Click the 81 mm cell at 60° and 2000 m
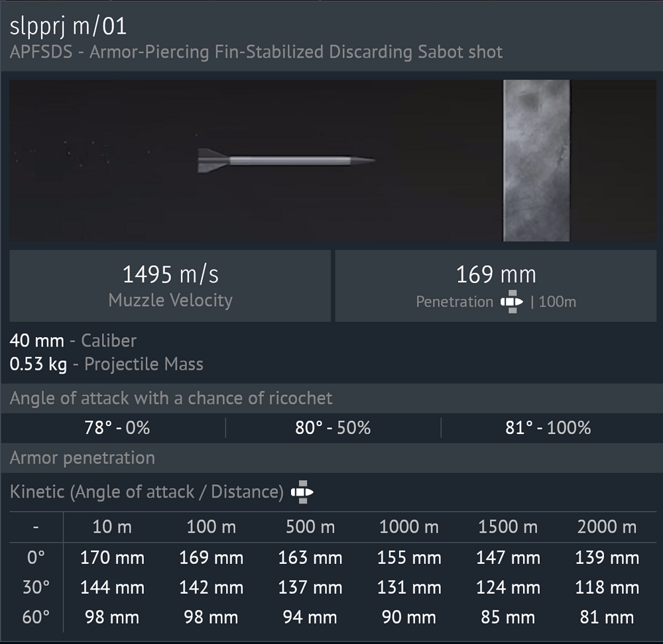 pyautogui.click(x=607, y=617)
